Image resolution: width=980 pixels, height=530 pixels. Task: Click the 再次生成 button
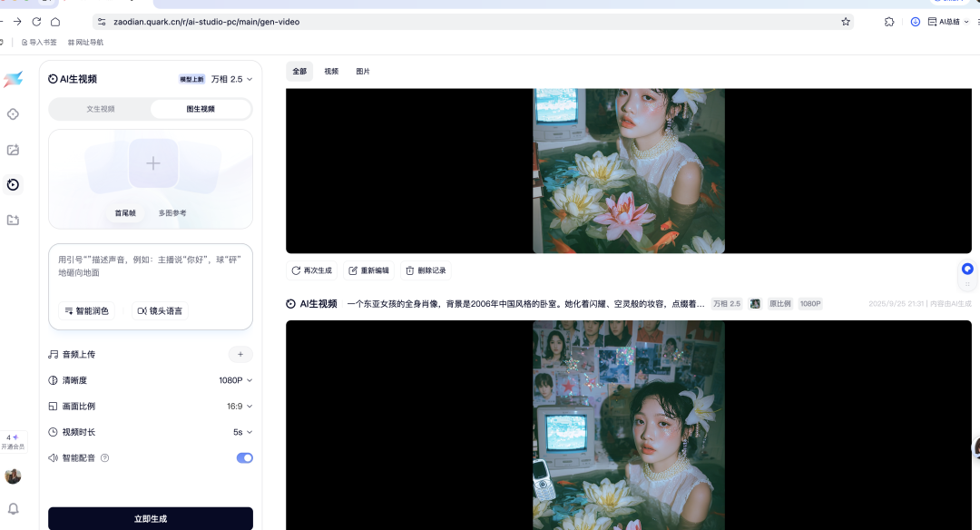312,270
